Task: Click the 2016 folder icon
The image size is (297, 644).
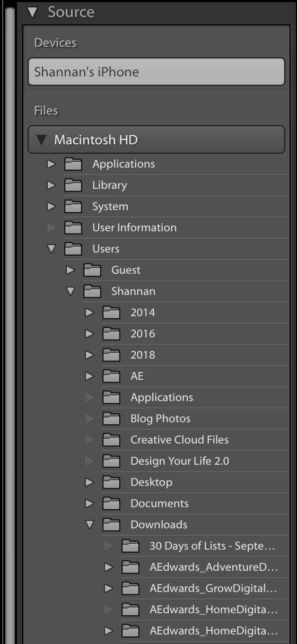Action: (x=111, y=334)
